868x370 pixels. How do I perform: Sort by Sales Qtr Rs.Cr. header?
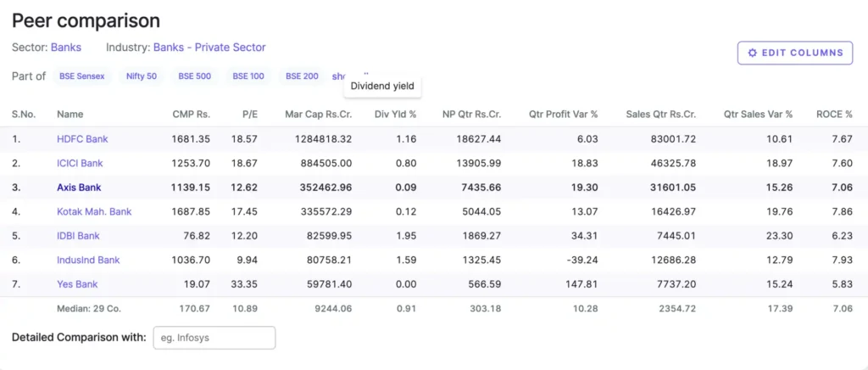[x=661, y=115]
